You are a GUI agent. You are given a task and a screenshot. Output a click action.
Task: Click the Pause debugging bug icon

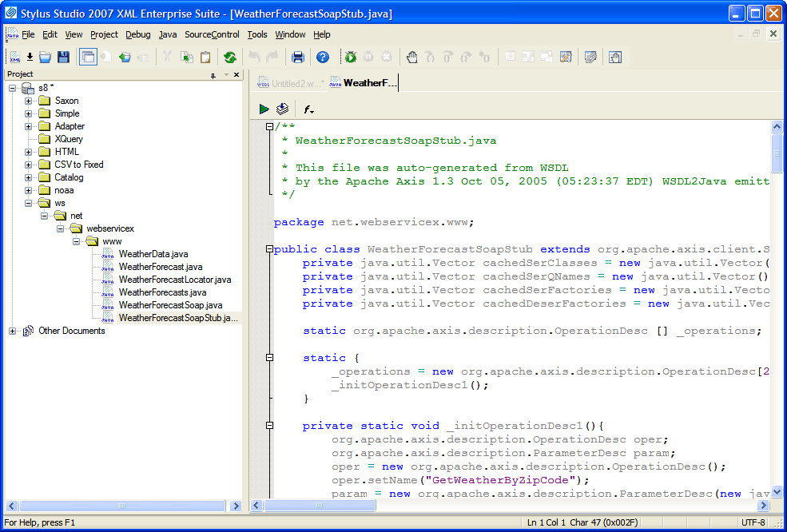(368, 58)
